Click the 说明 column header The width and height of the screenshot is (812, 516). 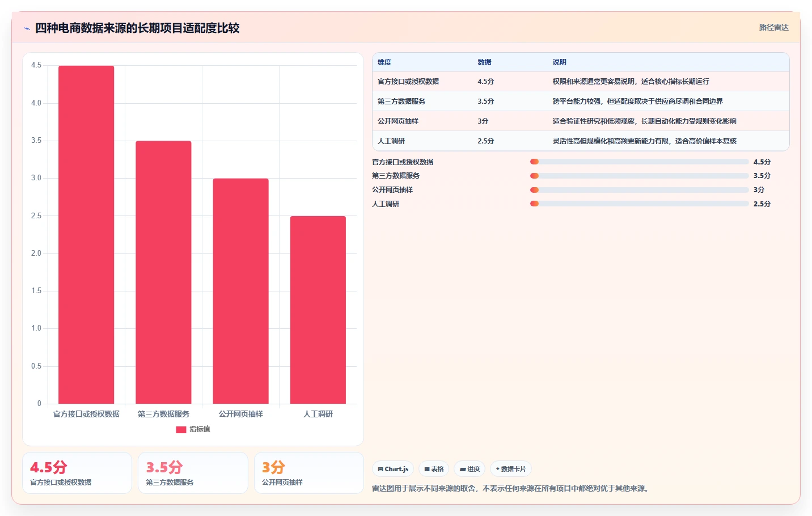(560, 62)
